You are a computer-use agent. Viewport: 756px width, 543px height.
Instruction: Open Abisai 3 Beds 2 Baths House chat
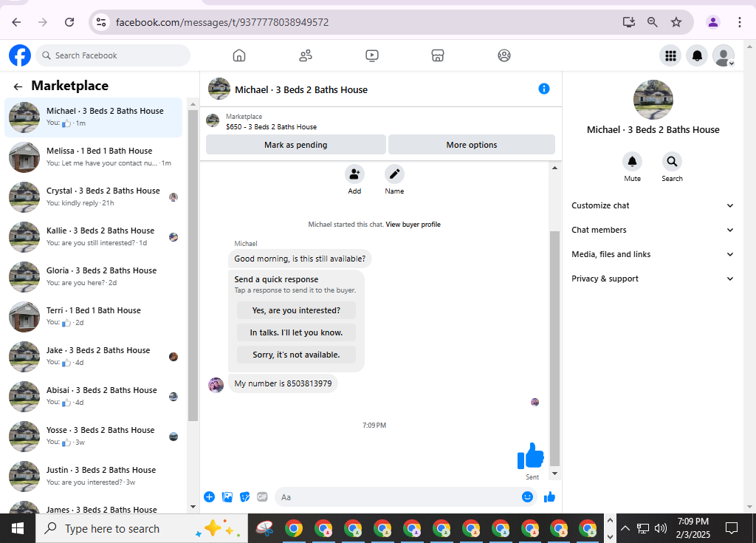(x=94, y=397)
